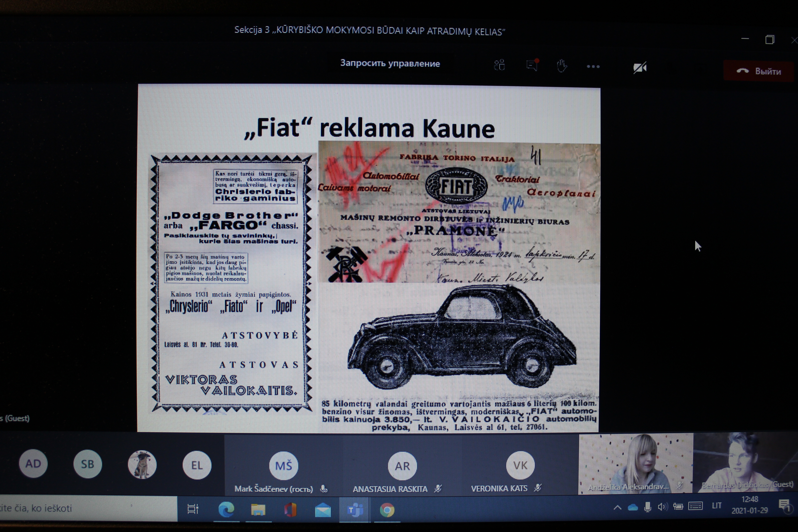The width and height of the screenshot is (798, 532).
Task: Select AD participant avatar
Action: coord(33,463)
